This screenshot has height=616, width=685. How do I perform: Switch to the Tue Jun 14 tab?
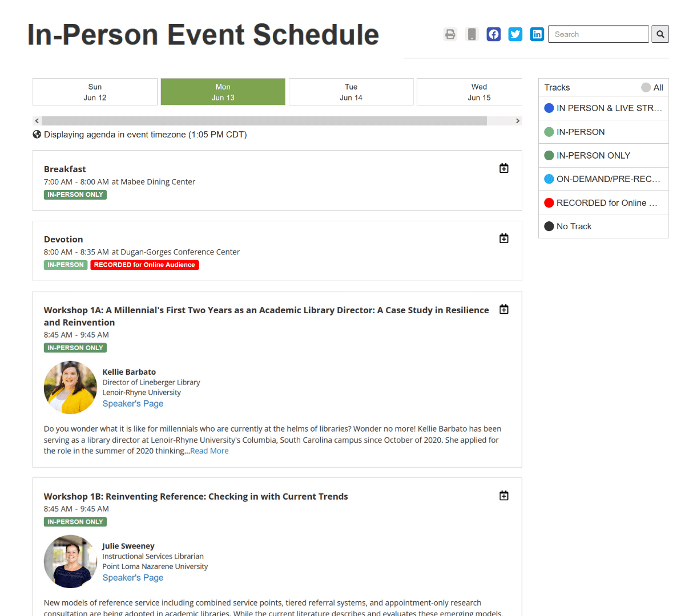coord(351,92)
